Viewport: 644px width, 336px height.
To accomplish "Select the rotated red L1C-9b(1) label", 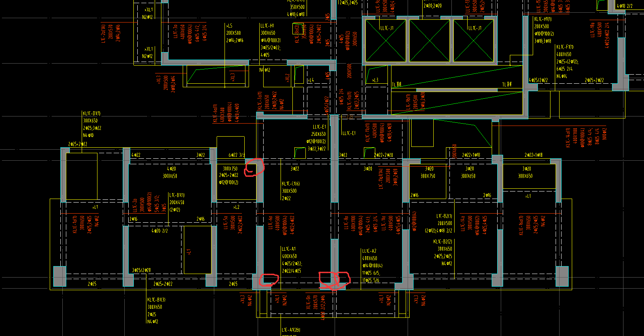I will tap(408, 101).
